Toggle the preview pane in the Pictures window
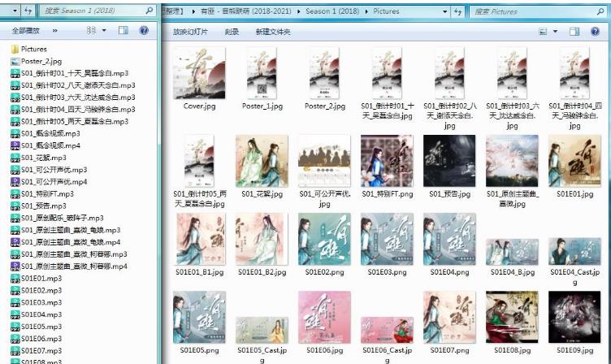This screenshot has height=364, width=611. [x=574, y=31]
